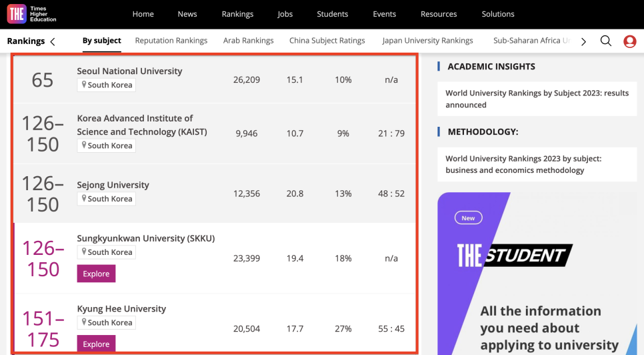Open Kyung Hee University link
This screenshot has height=355, width=644.
(x=121, y=308)
